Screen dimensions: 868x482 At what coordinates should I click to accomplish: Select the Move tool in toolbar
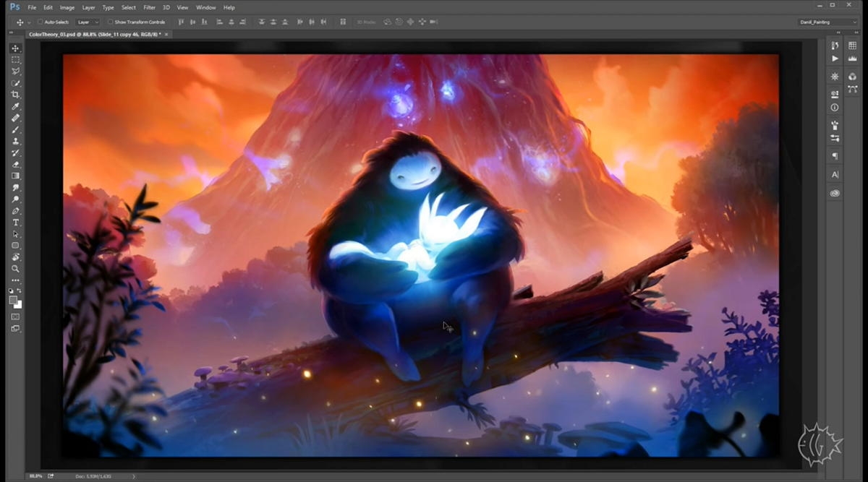click(15, 48)
